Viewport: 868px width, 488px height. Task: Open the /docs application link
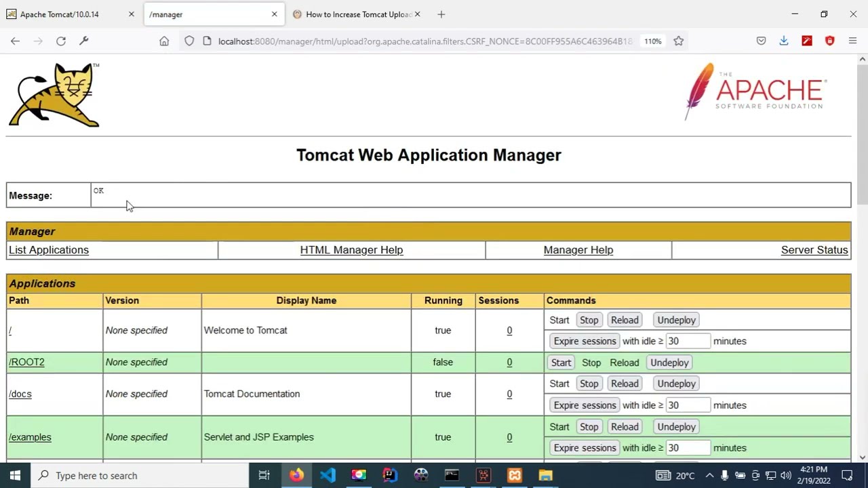click(x=20, y=394)
